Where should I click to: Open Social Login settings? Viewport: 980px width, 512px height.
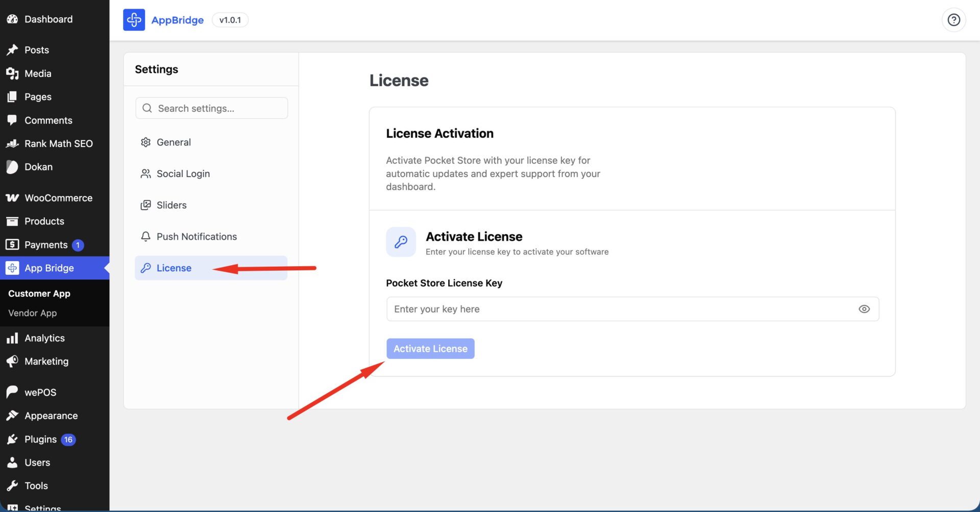211,174
